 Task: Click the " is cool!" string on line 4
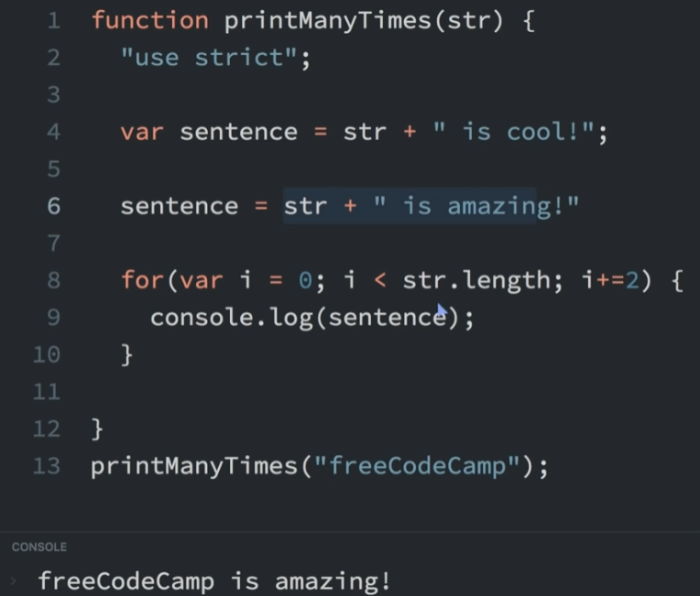(x=514, y=132)
